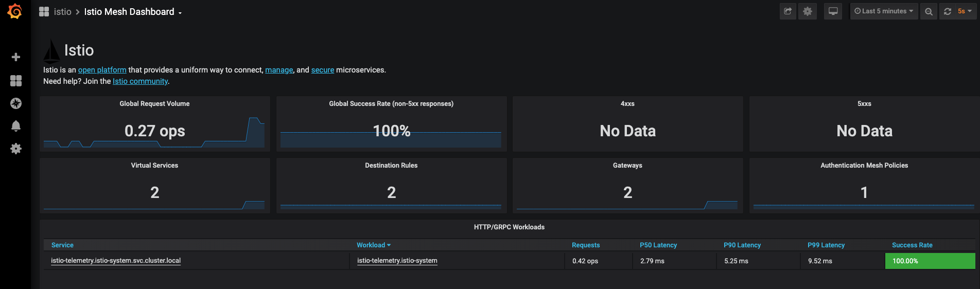Open the Istio Mesh Dashboard title dropdown
Screen dimensions: 980x289
pos(133,12)
